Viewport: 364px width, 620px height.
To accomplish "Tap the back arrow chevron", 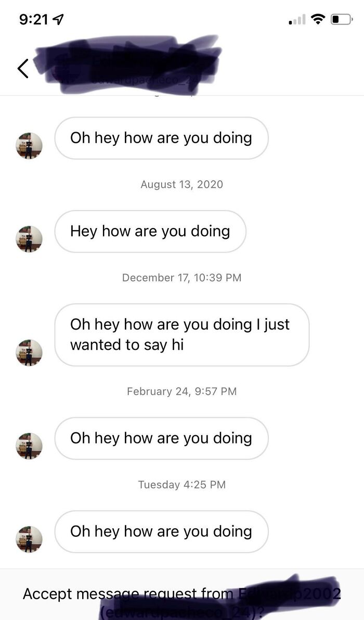I will coord(23,68).
